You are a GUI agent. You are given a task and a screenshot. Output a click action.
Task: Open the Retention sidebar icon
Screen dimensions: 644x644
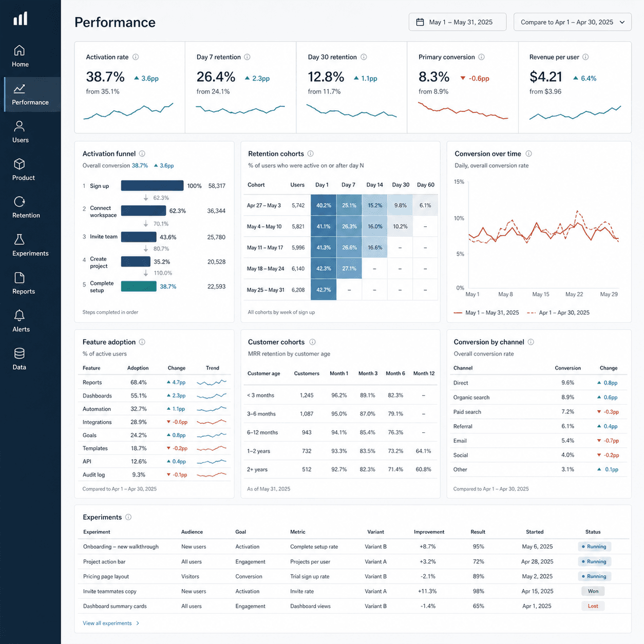[x=20, y=201]
